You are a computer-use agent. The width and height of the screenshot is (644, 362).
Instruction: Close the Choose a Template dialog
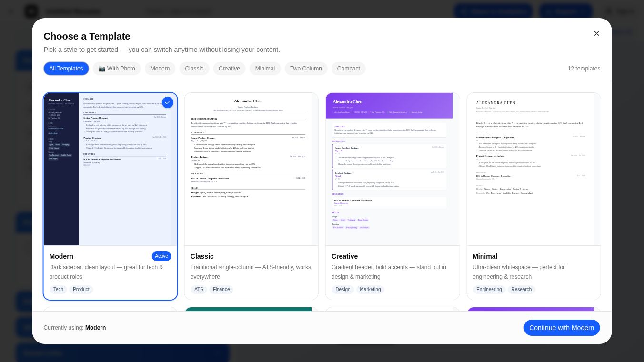[x=596, y=33]
